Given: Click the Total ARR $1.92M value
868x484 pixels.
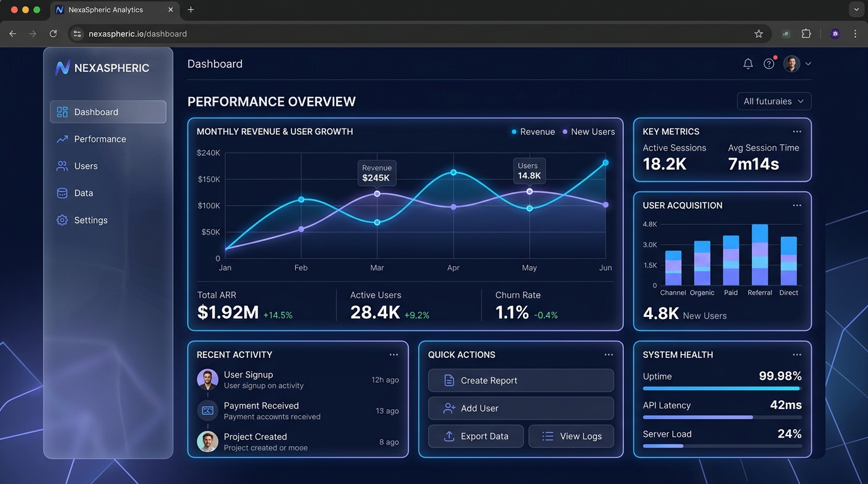Looking at the screenshot, I should (x=228, y=312).
